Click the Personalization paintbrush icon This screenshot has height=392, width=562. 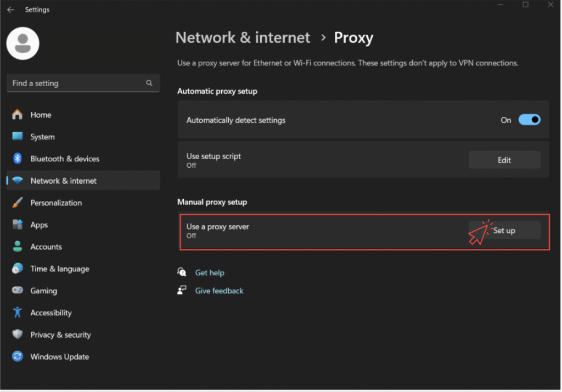point(18,202)
